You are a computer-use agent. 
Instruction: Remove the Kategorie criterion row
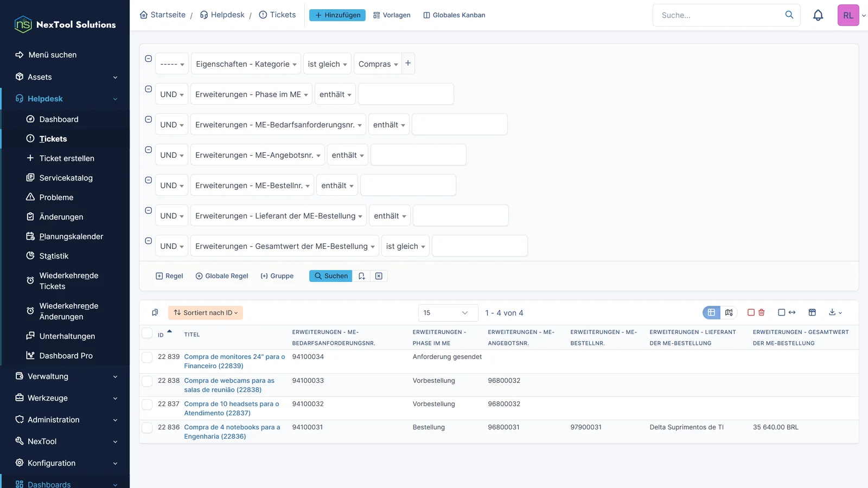148,59
